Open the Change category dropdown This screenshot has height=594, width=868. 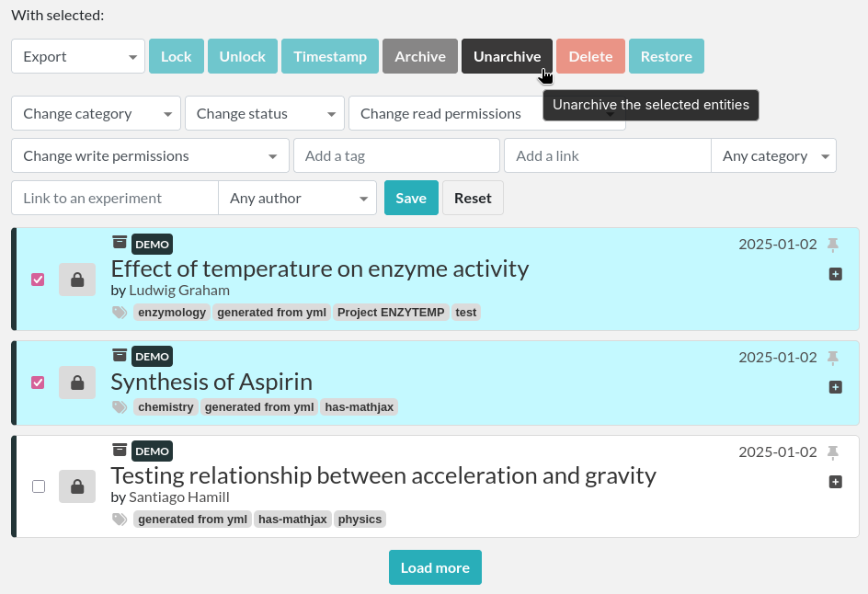[96, 114]
